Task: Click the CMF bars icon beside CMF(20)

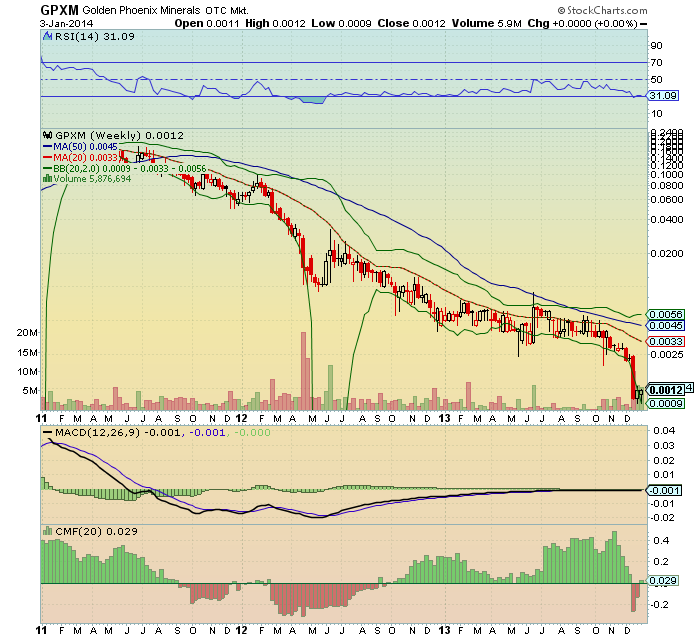Action: coord(47,531)
